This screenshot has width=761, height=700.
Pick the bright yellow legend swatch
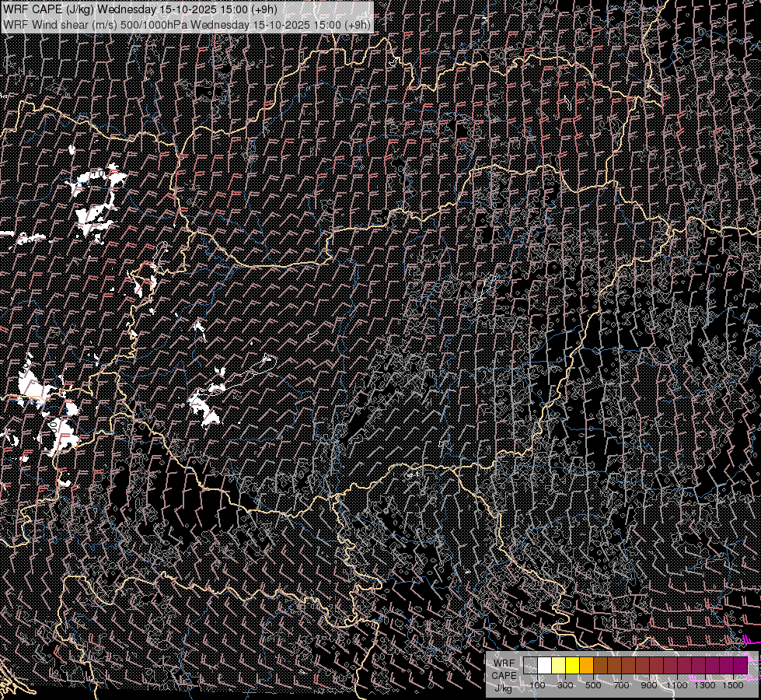pyautogui.click(x=573, y=666)
